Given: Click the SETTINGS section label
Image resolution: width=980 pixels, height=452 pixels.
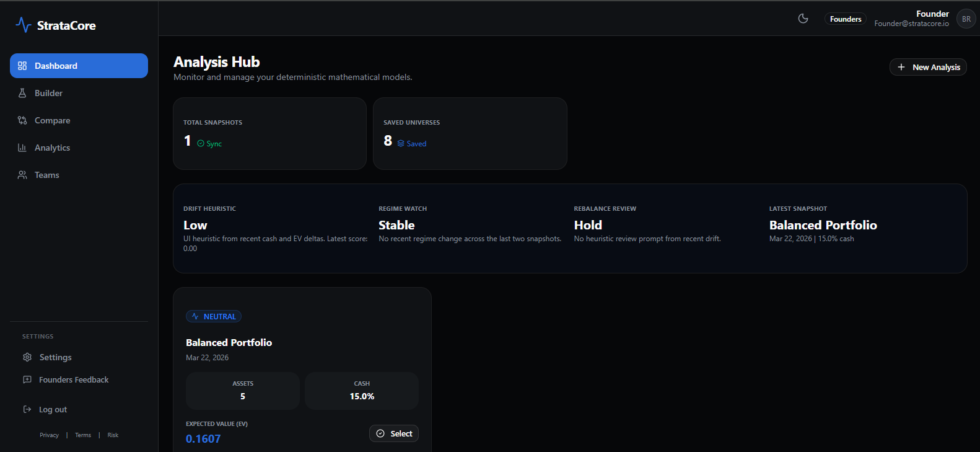Looking at the screenshot, I should tap(38, 337).
